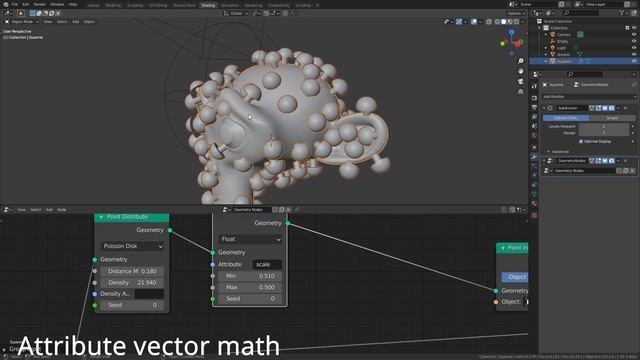Open the Scene properties tab icon
The height and width of the screenshot is (360, 640).
(534, 126)
